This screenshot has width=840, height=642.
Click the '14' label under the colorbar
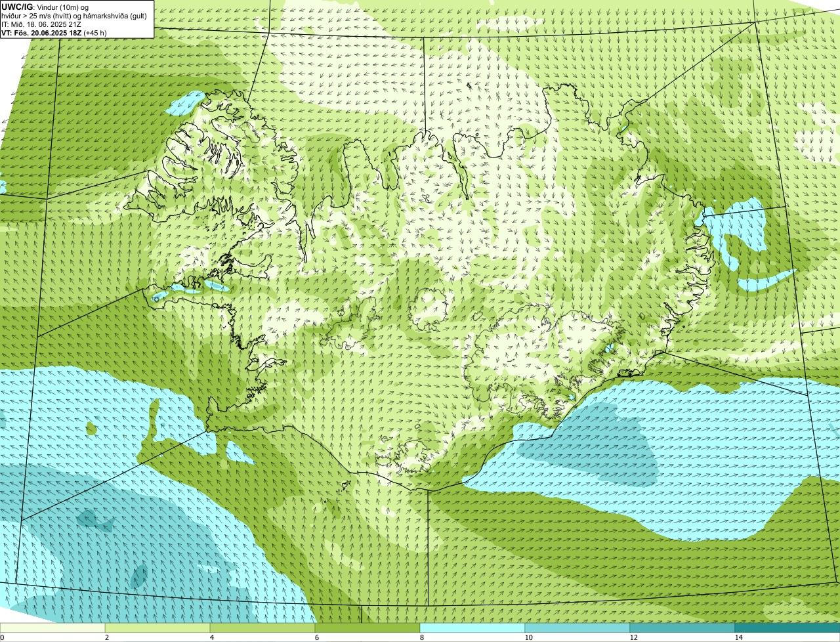pos(738,637)
